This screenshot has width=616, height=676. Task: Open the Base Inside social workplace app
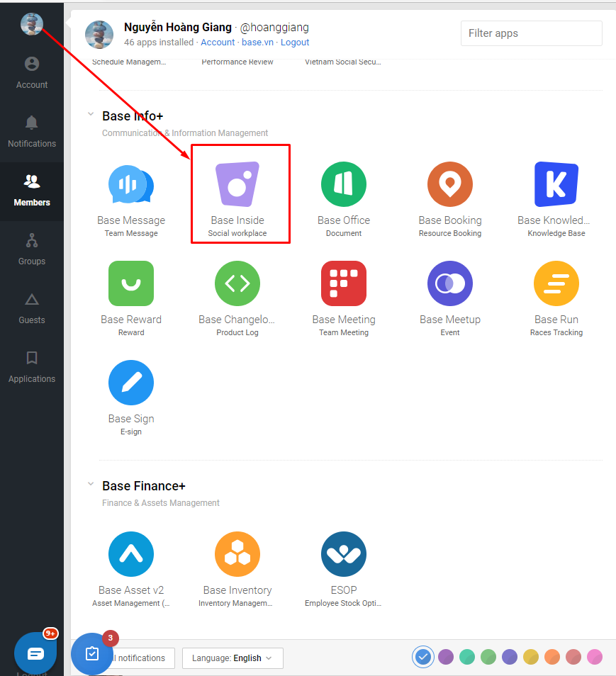tap(237, 200)
